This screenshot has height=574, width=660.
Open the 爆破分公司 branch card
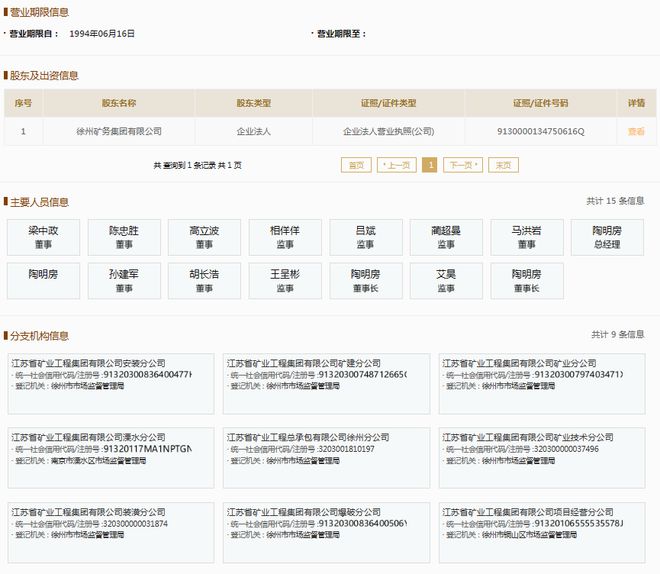(x=326, y=533)
